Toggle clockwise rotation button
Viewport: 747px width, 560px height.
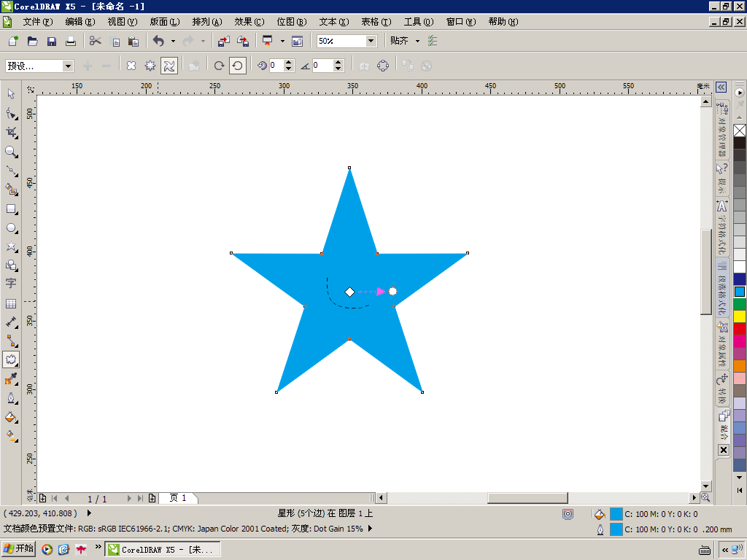point(219,66)
